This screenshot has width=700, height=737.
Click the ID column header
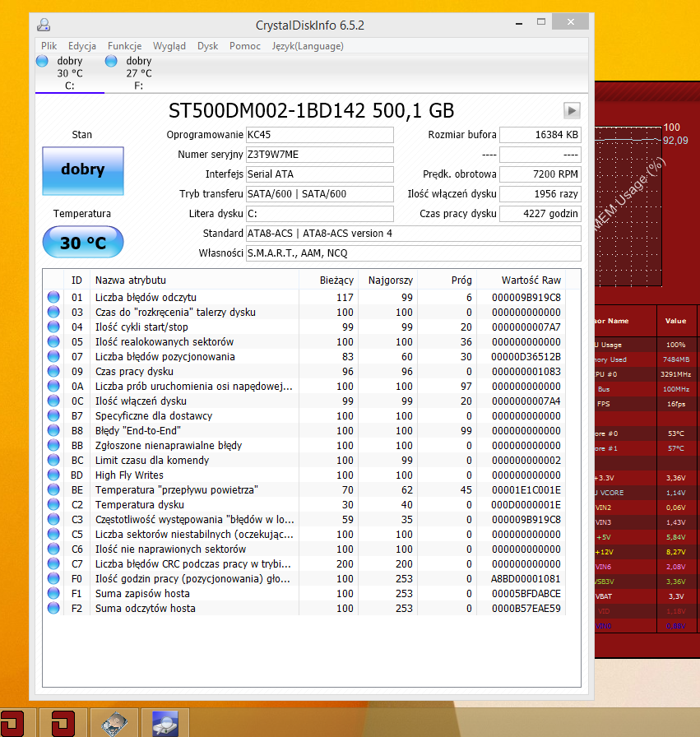coord(76,280)
